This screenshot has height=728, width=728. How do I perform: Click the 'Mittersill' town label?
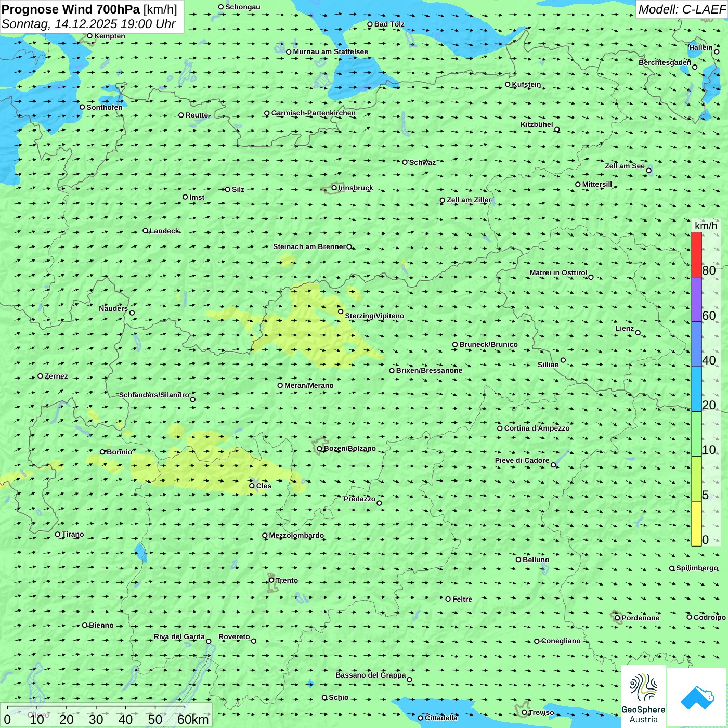[597, 184]
